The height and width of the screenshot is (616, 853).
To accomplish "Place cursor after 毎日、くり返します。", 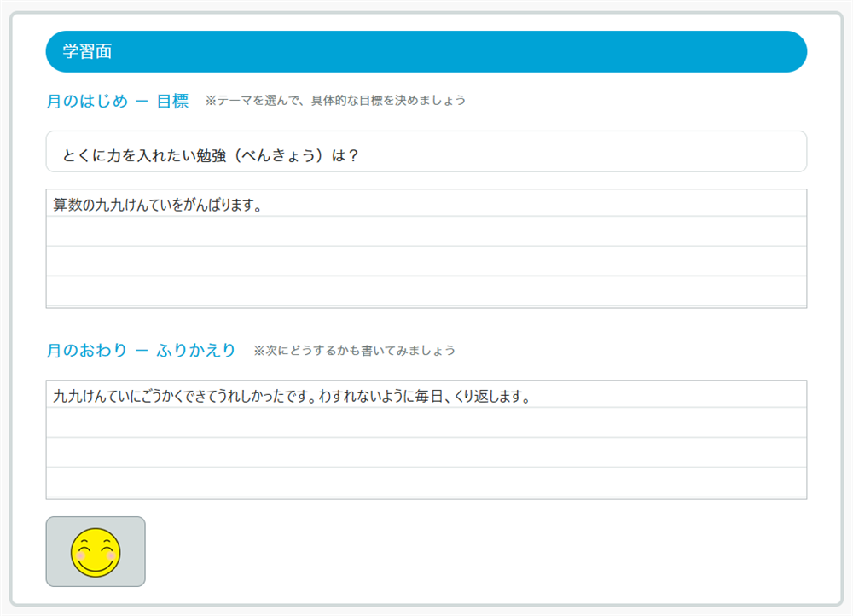I will click(531, 397).
